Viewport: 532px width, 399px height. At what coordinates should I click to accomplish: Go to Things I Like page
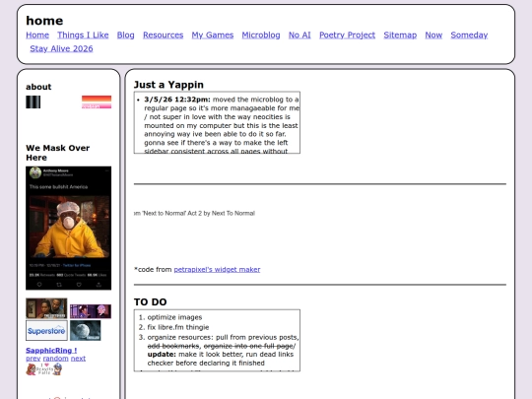(x=83, y=34)
